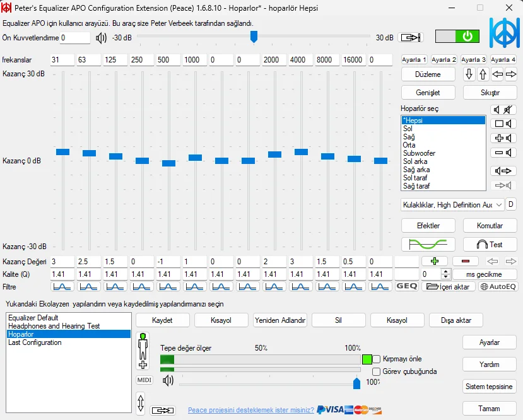This screenshot has width=523, height=420.
Task: Click the vertical up-down arrow resize icon
Action: click(141, 403)
